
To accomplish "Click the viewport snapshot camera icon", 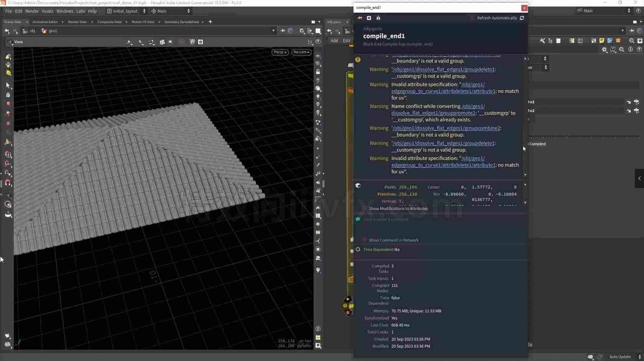I will [x=200, y=42].
